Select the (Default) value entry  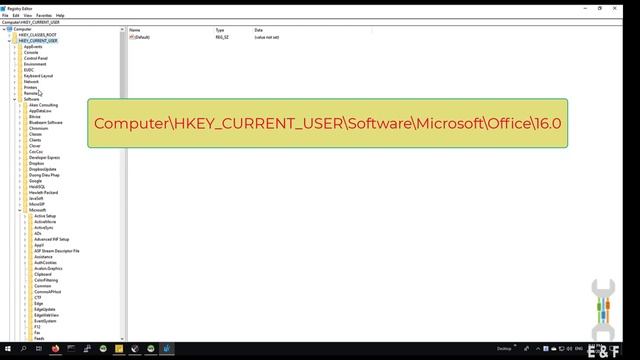point(142,37)
